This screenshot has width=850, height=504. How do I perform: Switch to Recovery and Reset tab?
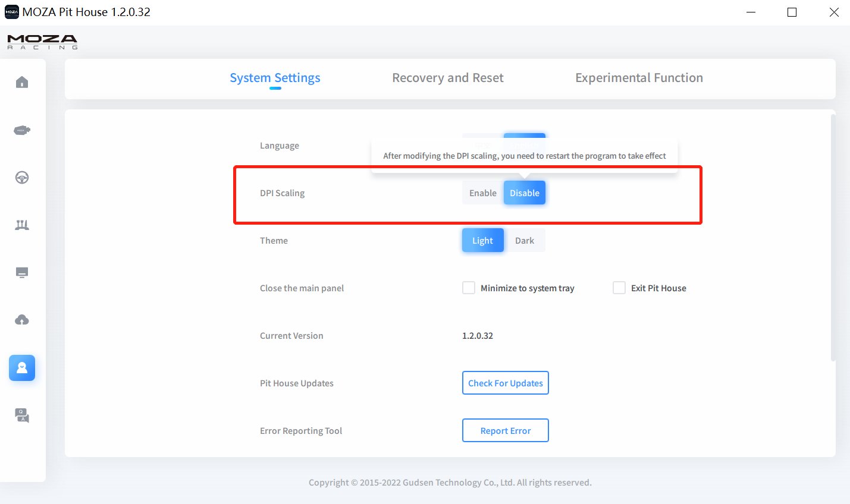(x=448, y=78)
